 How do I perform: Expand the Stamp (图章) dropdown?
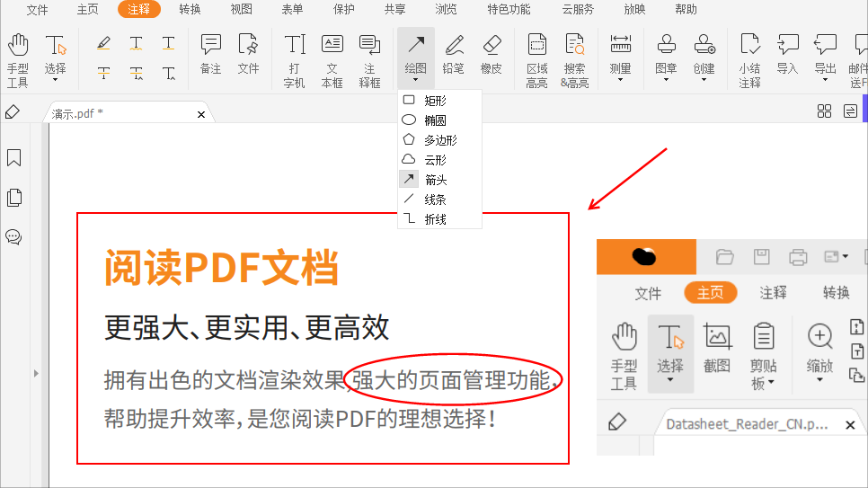[666, 79]
